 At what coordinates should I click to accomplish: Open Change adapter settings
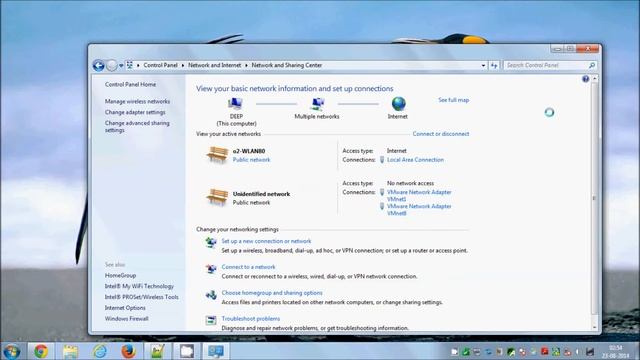pos(135,112)
